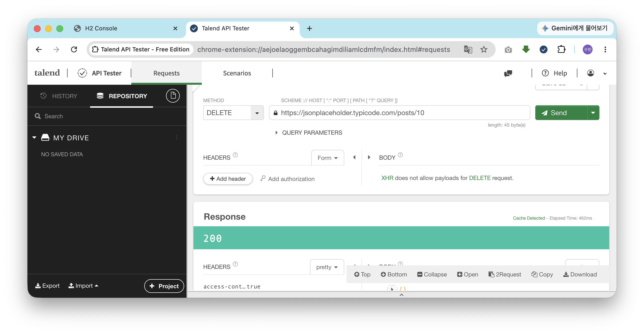Viewport: 644px width, 334px height.
Task: Click the new request document icon
Action: (173, 96)
